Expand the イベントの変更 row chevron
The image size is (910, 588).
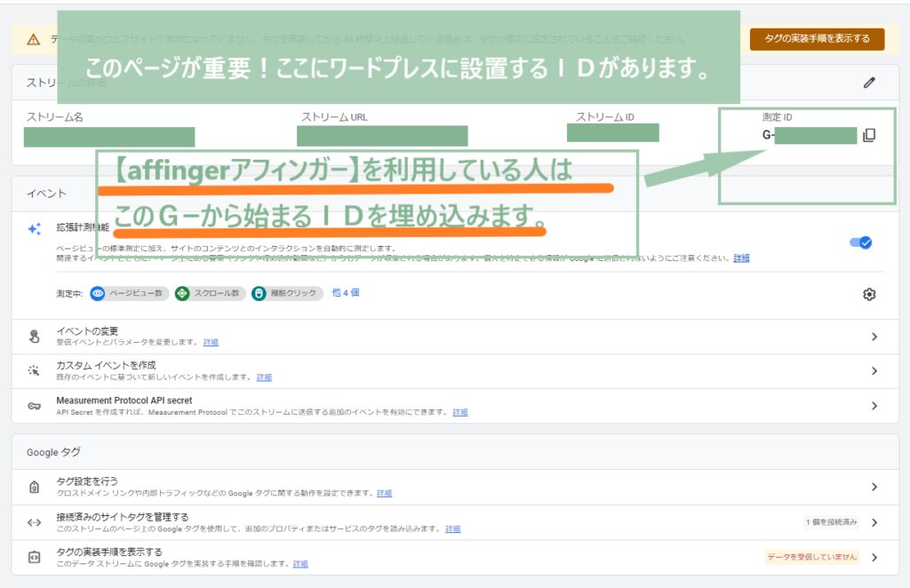click(874, 337)
